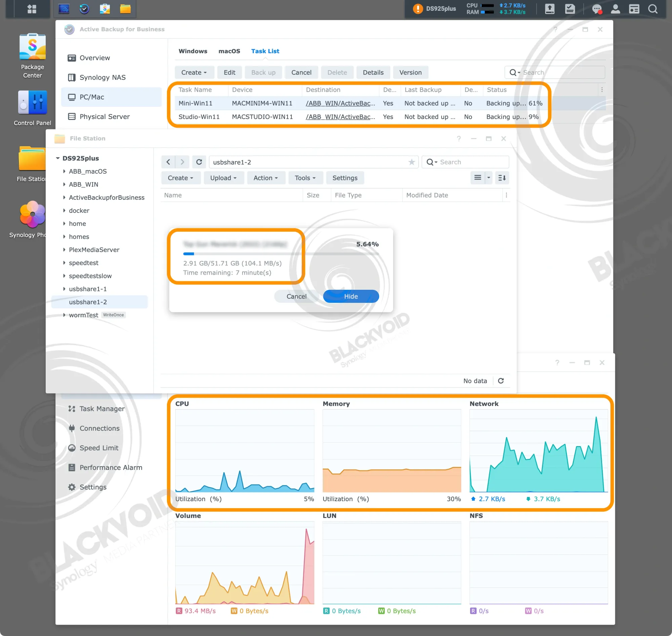Screen dimensions: 672x636
Task: Refresh the file list beside No data
Action: [501, 381]
